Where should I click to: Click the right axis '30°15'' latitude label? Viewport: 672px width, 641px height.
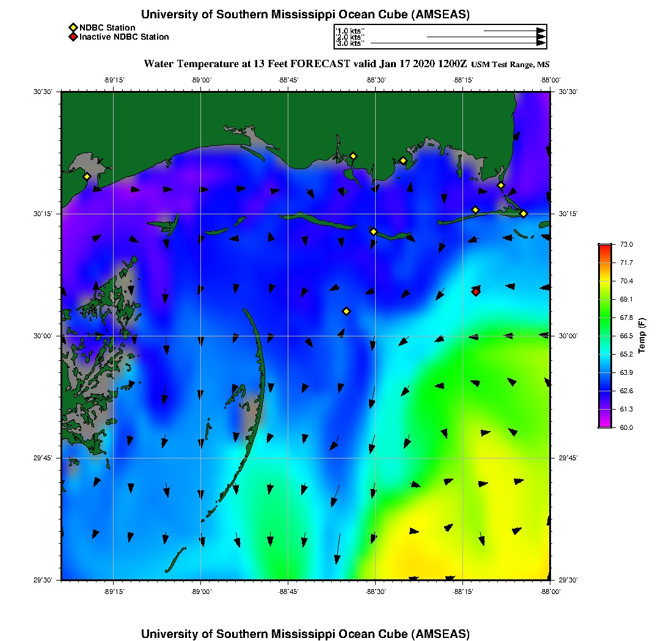(568, 214)
